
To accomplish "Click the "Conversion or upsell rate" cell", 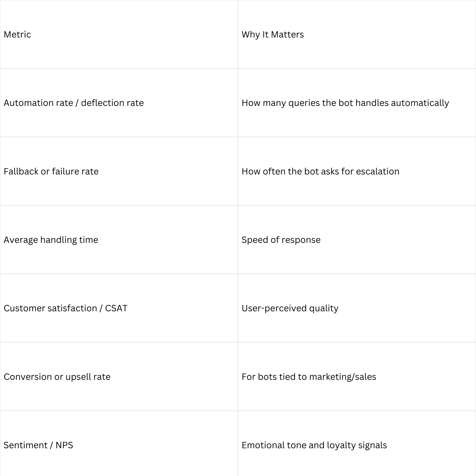I will [57, 377].
